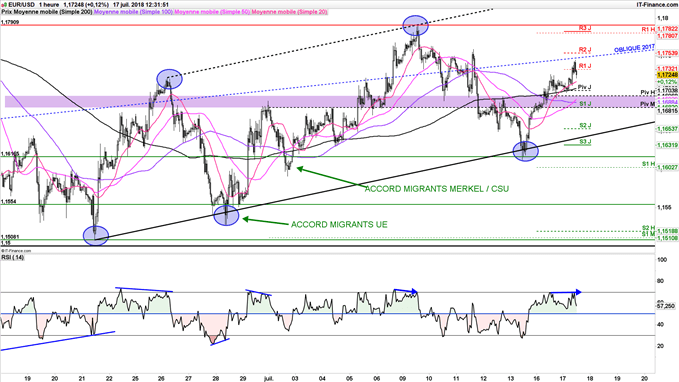
Task: Click the '1,17822' price axis tag
Action: click(667, 29)
